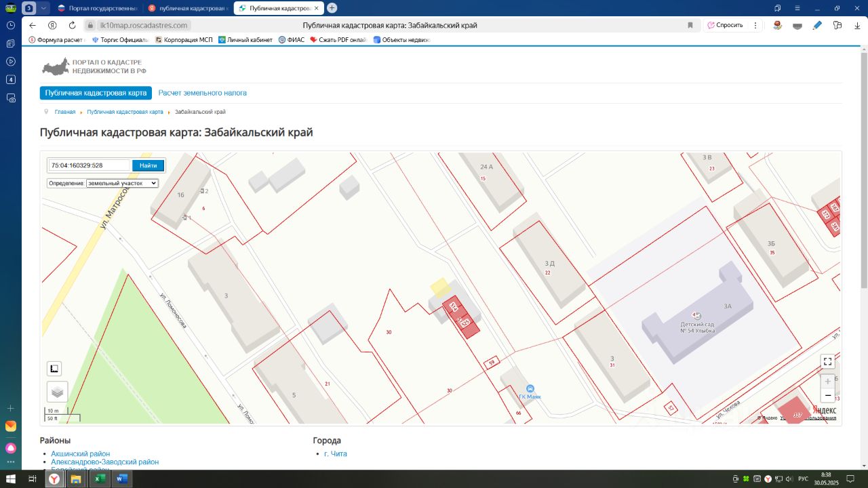This screenshot has height=488, width=868.
Task: Click the input language indicator 'РУС'
Action: [802, 479]
